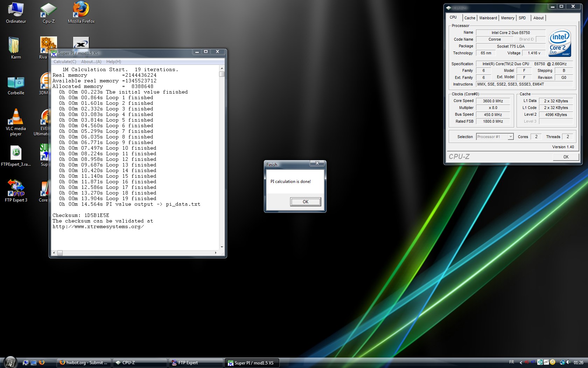Screen dimensions: 588x368
Task: Click the Name field Intel Core 2 Duo E6750
Action: 511,33
